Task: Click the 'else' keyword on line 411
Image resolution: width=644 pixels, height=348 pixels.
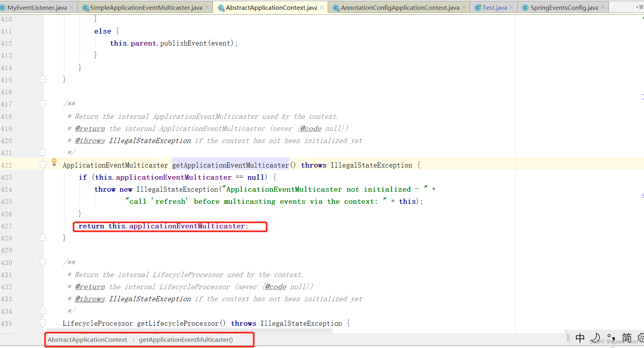Action: [x=103, y=31]
